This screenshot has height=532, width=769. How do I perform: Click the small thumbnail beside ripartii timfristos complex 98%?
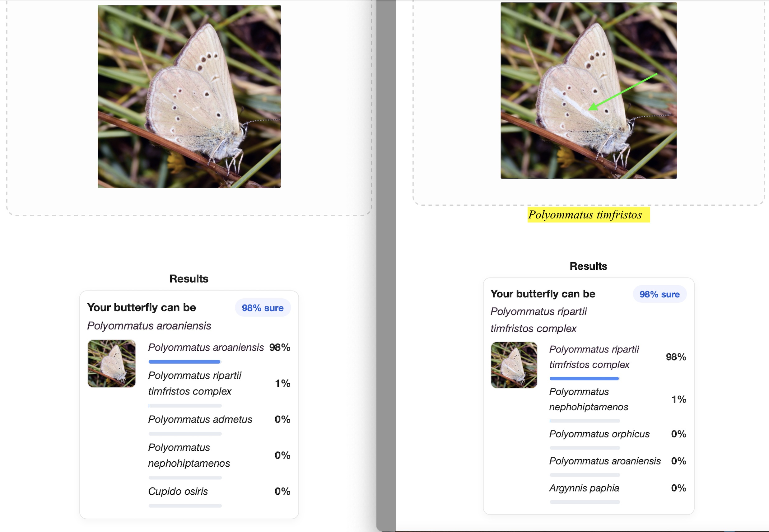(514, 365)
